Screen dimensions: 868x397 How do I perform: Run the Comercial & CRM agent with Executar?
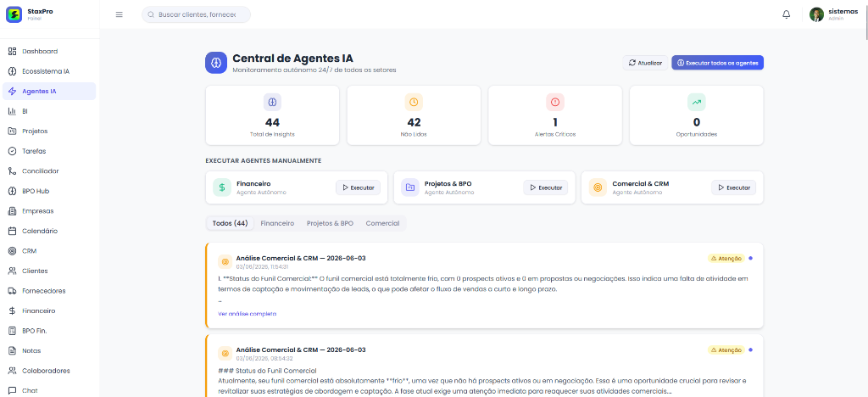(733, 187)
